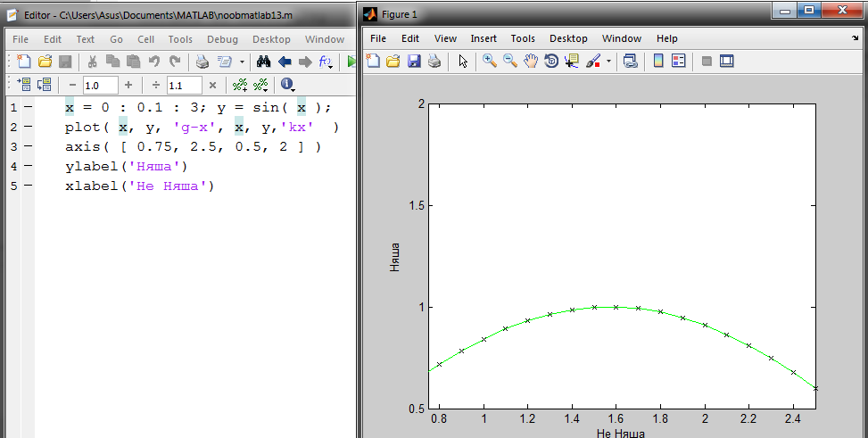Open the publish options dropdown arrow

242,62
